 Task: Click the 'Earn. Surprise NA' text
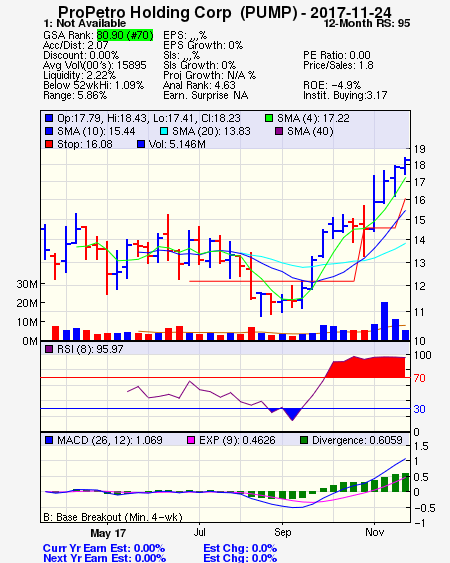click(x=205, y=96)
